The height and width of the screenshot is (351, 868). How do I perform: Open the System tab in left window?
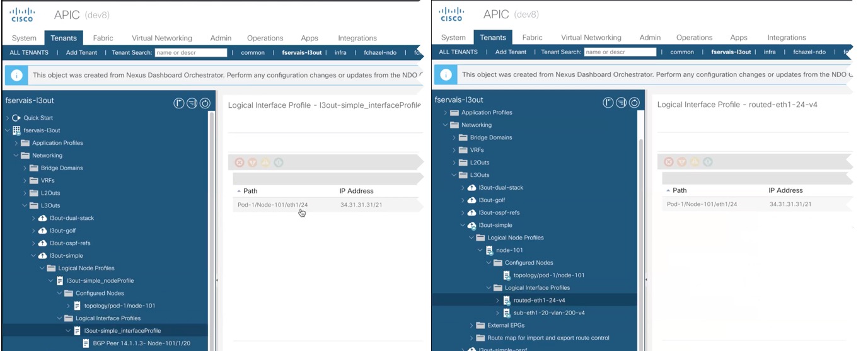[24, 38]
